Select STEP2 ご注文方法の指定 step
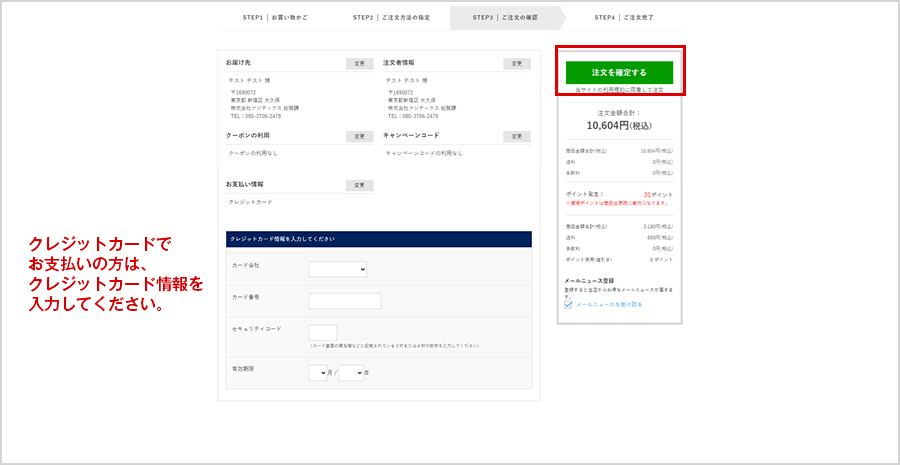Viewport: 900px width, 465px height. click(391, 18)
